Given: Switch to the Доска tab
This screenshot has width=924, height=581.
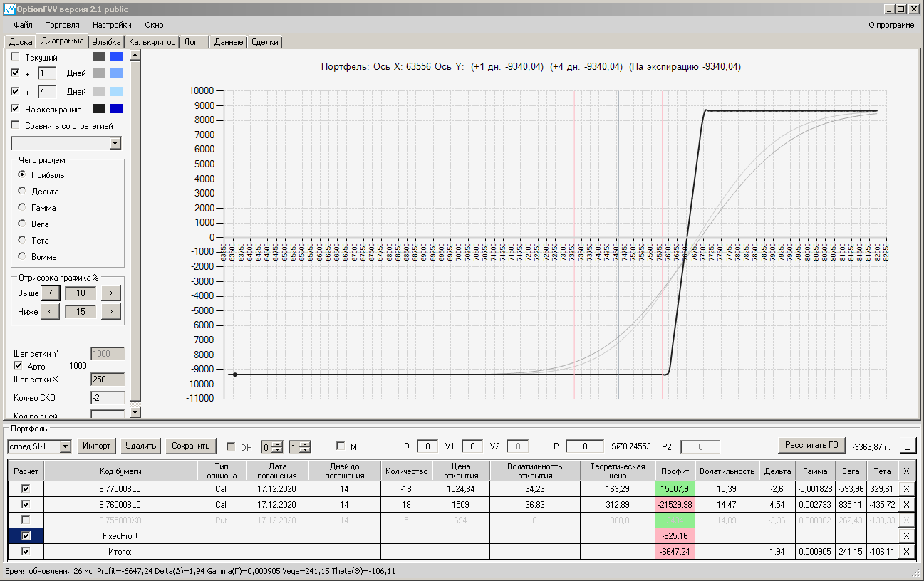Looking at the screenshot, I should point(21,41).
